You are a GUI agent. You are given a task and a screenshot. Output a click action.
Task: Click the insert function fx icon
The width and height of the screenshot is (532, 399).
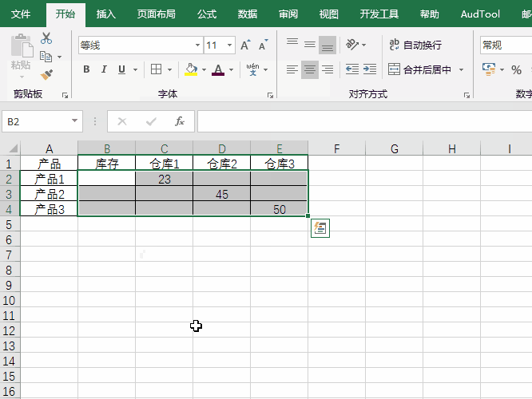180,121
